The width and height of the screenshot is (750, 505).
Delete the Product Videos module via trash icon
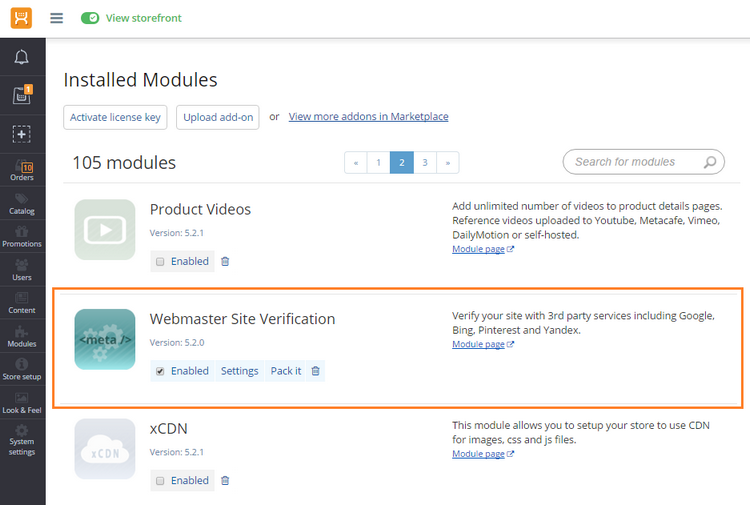pos(225,261)
